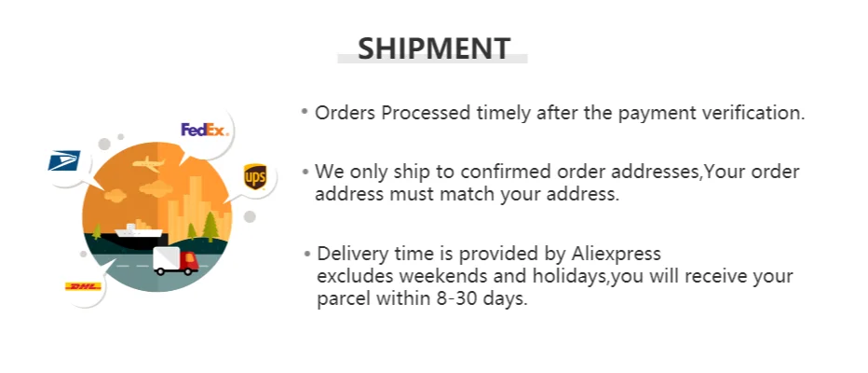Click the "excludes weekends and holidays" line

pyautogui.click(x=554, y=277)
